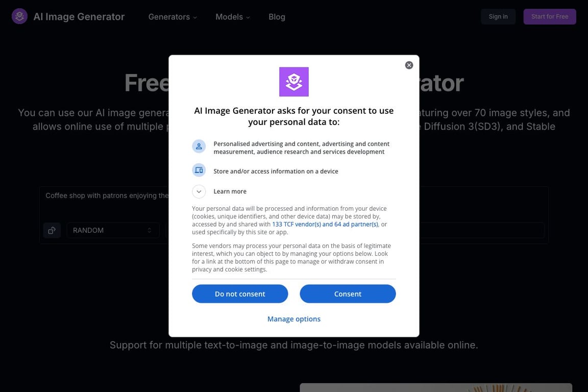588x392 pixels.
Task: Click the purple logo in consent dialog
Action: 293,82
